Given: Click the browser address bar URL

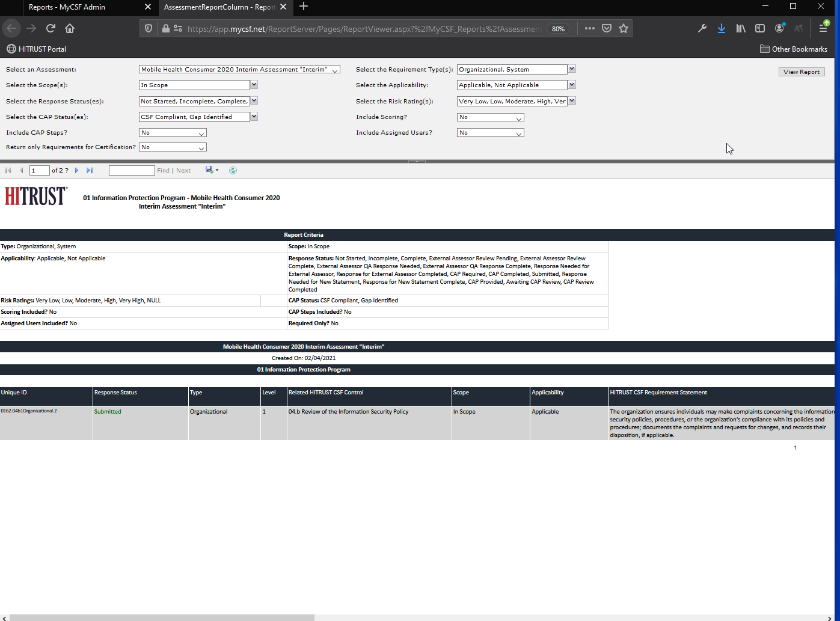Looking at the screenshot, I should pyautogui.click(x=364, y=28).
